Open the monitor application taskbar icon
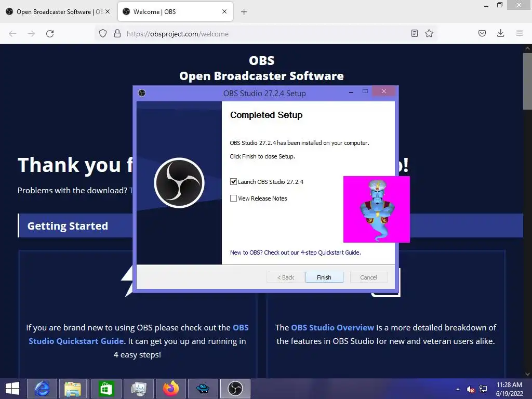The height and width of the screenshot is (399, 532). [138, 389]
